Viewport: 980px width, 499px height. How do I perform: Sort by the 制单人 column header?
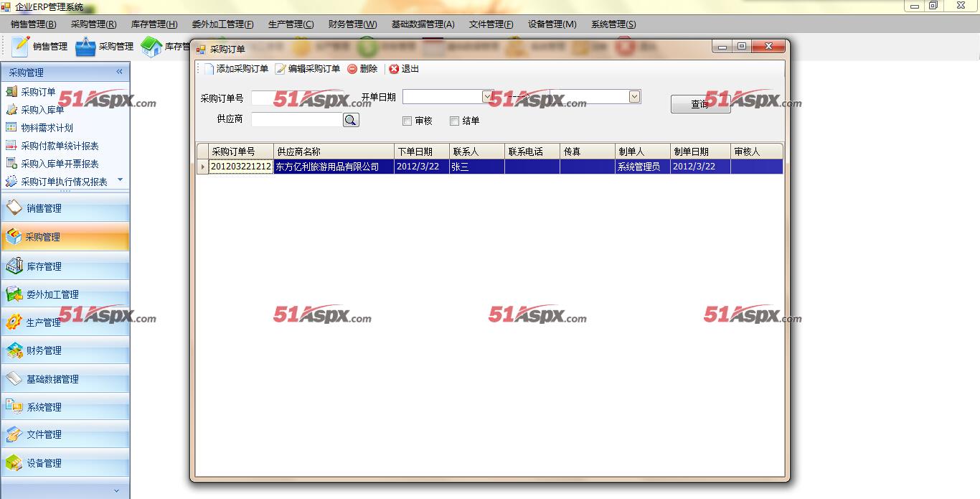(643, 151)
